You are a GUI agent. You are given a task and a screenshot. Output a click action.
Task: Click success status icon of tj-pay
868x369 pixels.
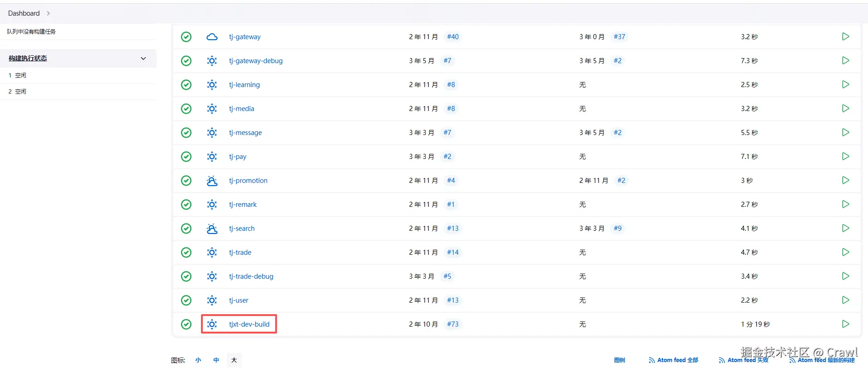tap(186, 157)
